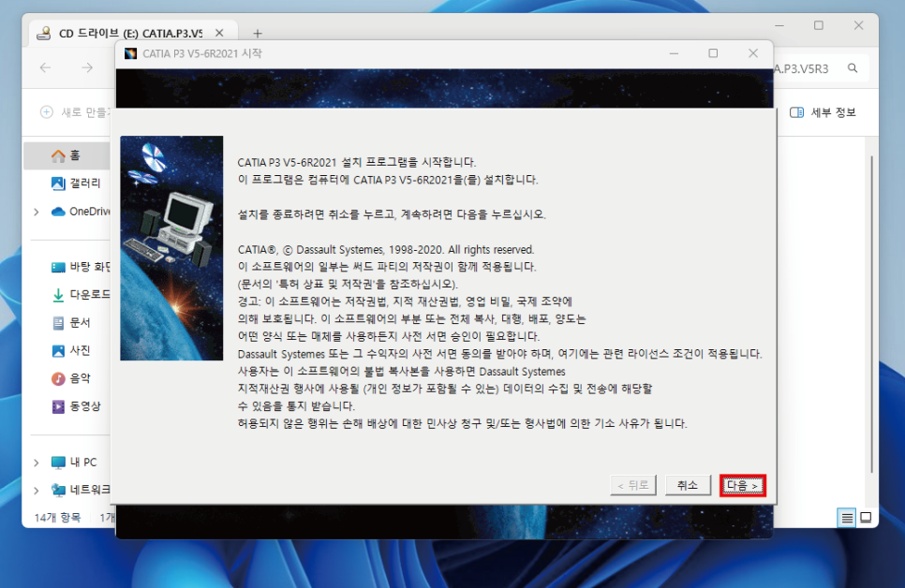
Task: Click the disabled < 뒤로 button
Action: (x=633, y=485)
